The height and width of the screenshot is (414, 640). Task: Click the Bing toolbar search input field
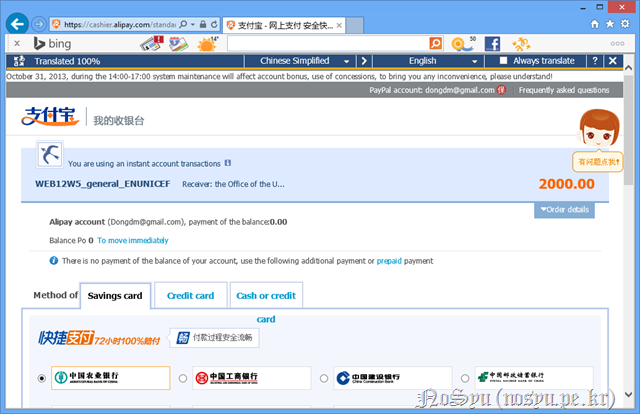coord(325,43)
